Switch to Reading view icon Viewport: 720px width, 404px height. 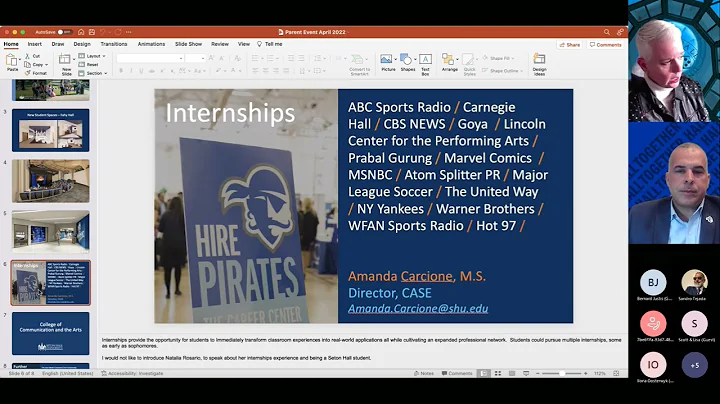[x=512, y=374]
